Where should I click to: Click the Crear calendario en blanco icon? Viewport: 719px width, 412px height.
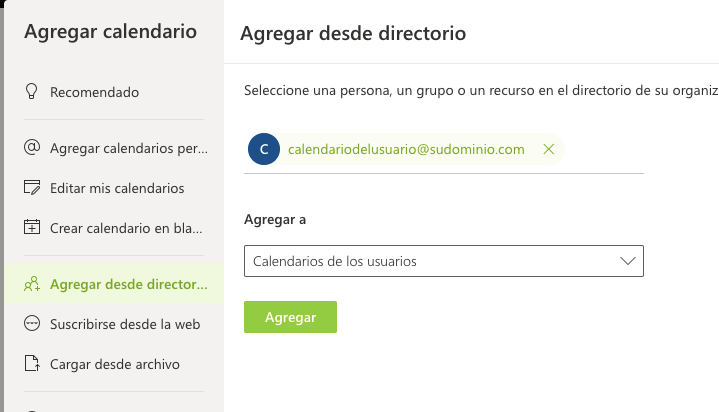[x=32, y=227]
